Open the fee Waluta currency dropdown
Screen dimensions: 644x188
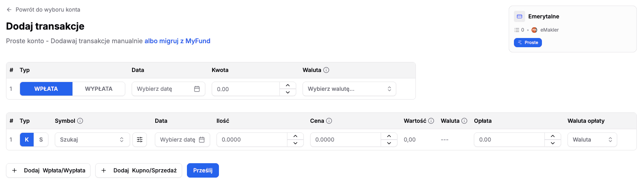592,140
